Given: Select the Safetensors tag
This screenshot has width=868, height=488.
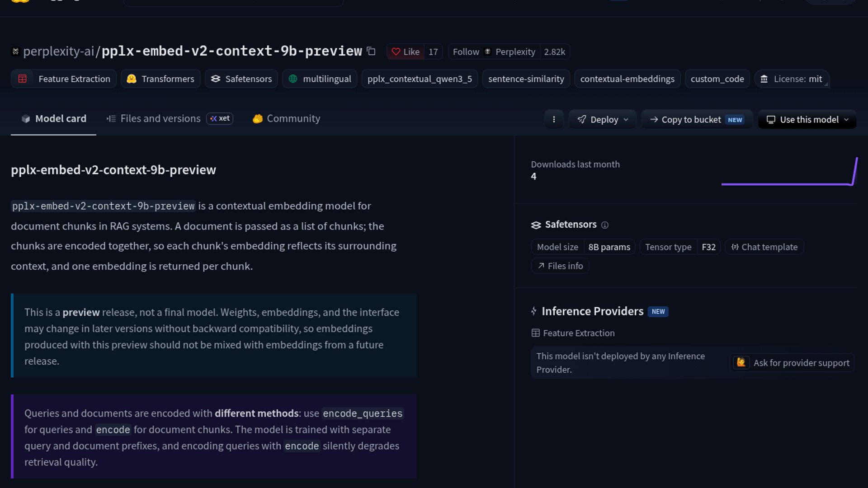Looking at the screenshot, I should (241, 79).
